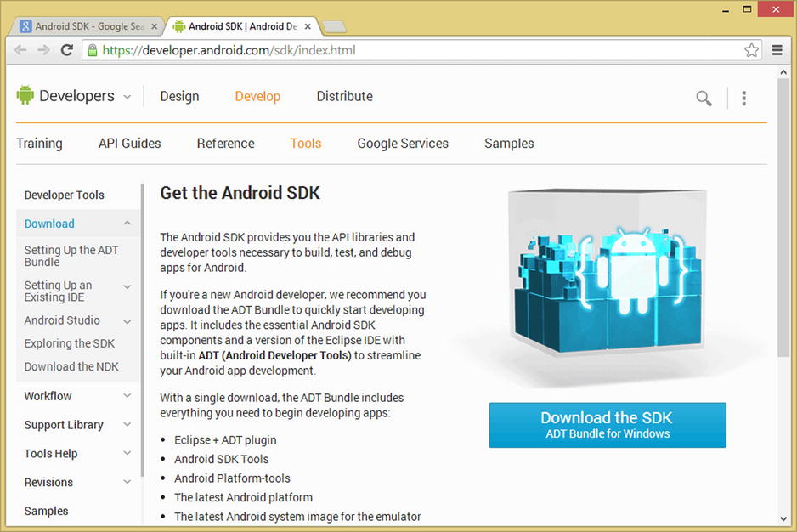Go to Training tab
Screen dimensions: 797x532
pos(39,144)
